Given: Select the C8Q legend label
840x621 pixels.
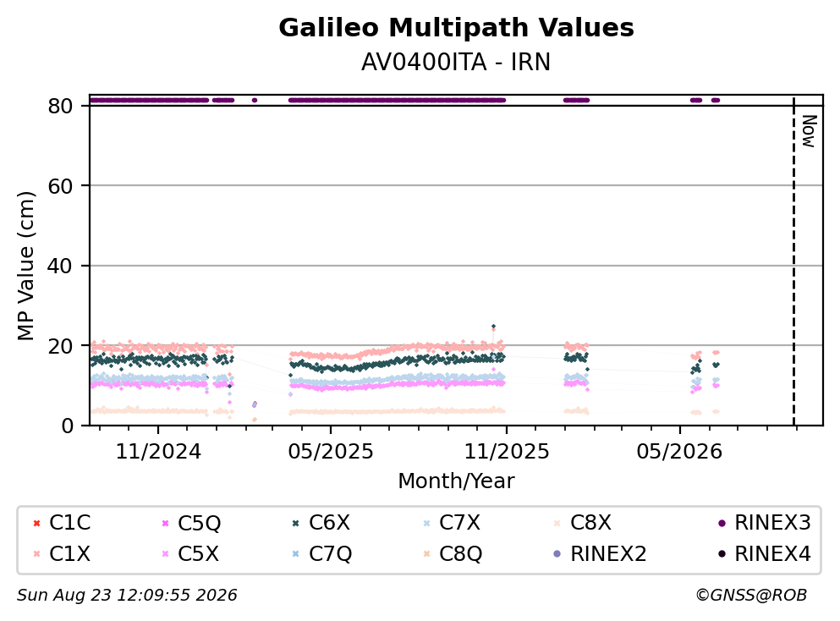Looking at the screenshot, I should [461, 553].
